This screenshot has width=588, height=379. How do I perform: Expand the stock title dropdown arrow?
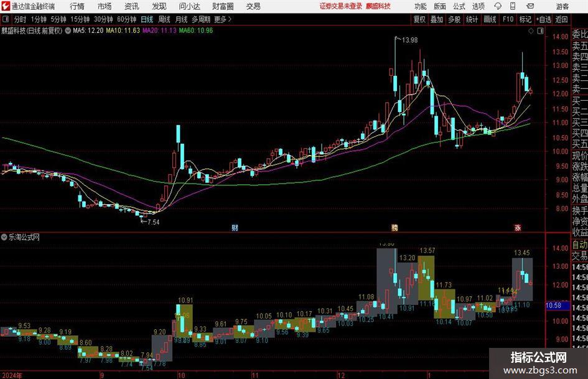pos(68,30)
